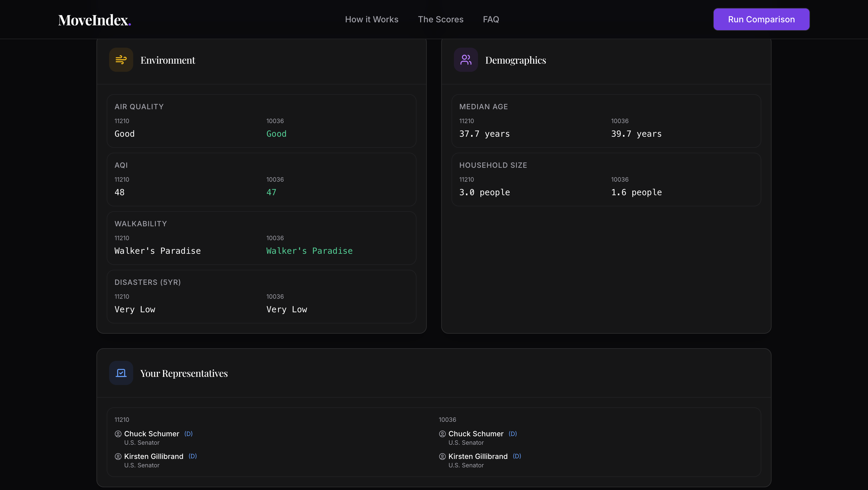Click the (D) link beside Chuck Schumer for 11210
Viewport: 868px width, 490px height.
coord(188,434)
